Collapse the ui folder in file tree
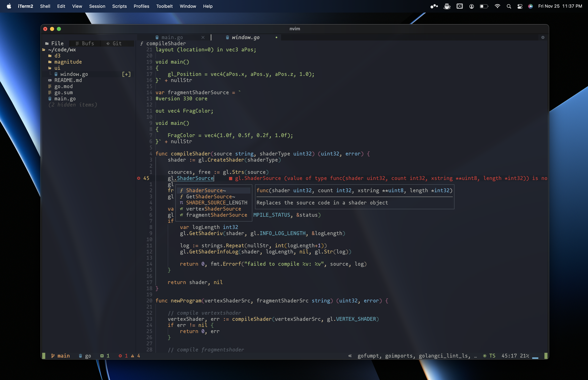The height and width of the screenshot is (380, 588). tap(57, 68)
